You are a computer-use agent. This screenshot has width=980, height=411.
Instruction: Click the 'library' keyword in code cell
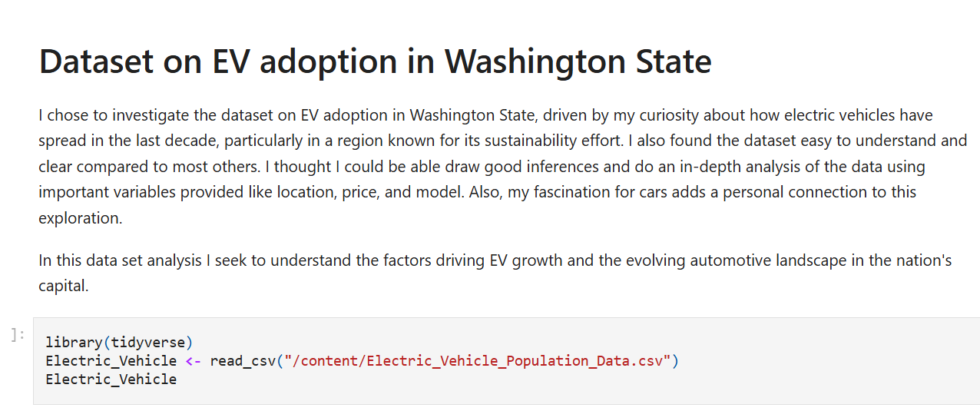pyautogui.click(x=74, y=341)
